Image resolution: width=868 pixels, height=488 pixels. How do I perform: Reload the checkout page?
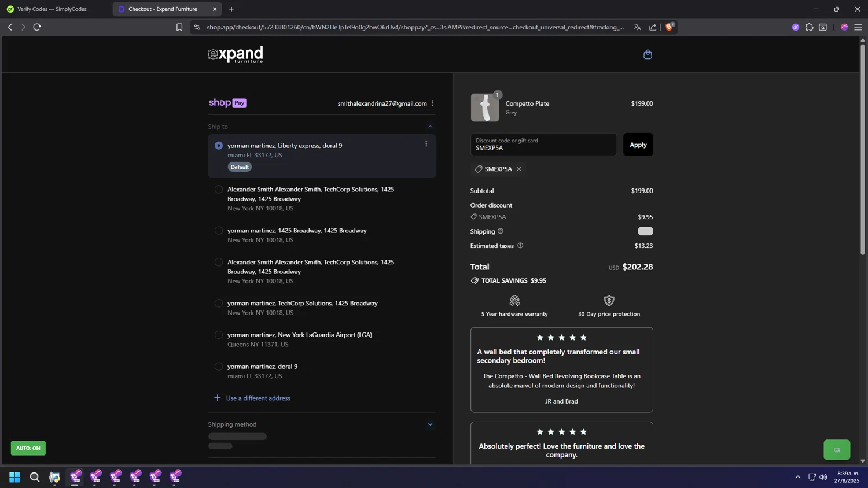click(x=37, y=27)
